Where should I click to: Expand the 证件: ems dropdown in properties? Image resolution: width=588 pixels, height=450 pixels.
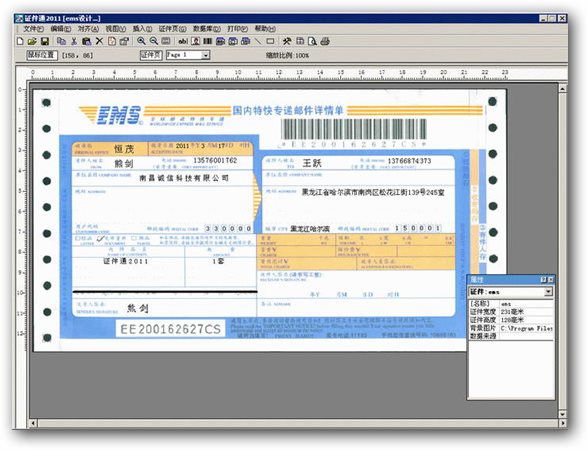point(548,292)
